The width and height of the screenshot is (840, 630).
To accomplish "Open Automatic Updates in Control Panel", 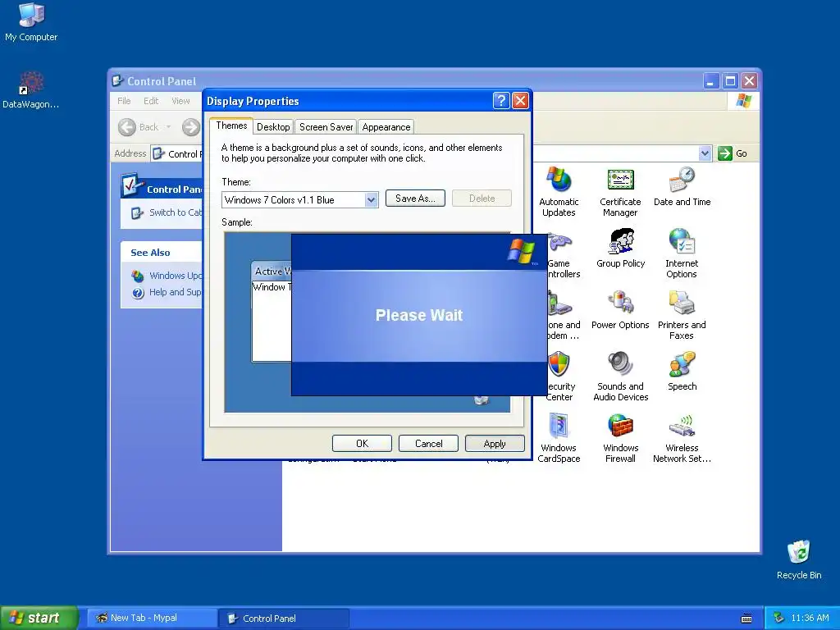I will (558, 191).
